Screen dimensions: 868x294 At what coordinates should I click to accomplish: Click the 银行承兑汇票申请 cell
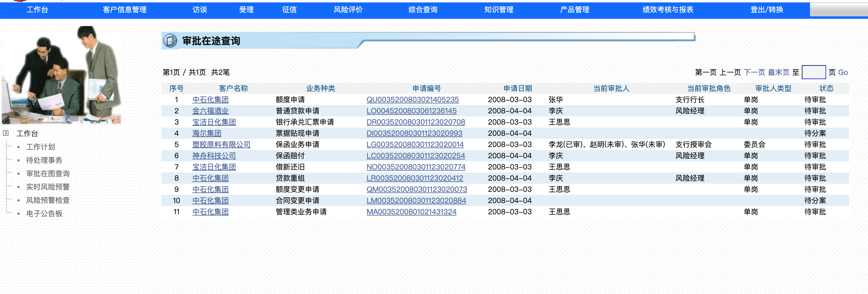click(305, 122)
